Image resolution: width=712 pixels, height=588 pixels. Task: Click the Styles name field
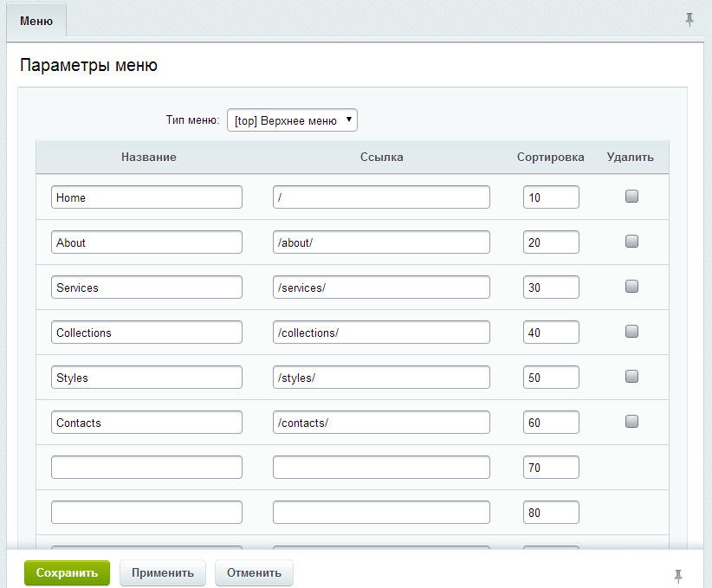[x=146, y=377]
